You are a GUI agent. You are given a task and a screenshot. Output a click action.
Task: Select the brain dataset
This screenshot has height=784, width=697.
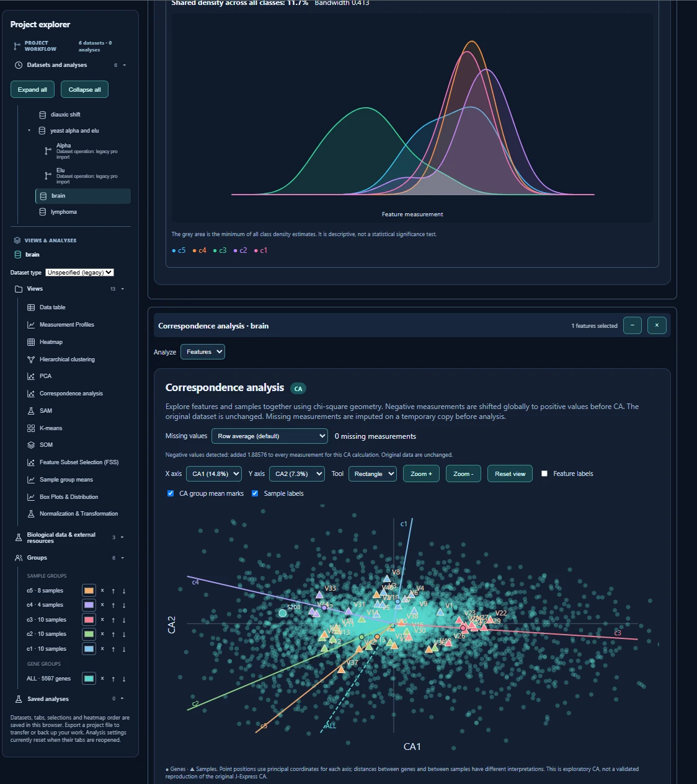tap(83, 196)
